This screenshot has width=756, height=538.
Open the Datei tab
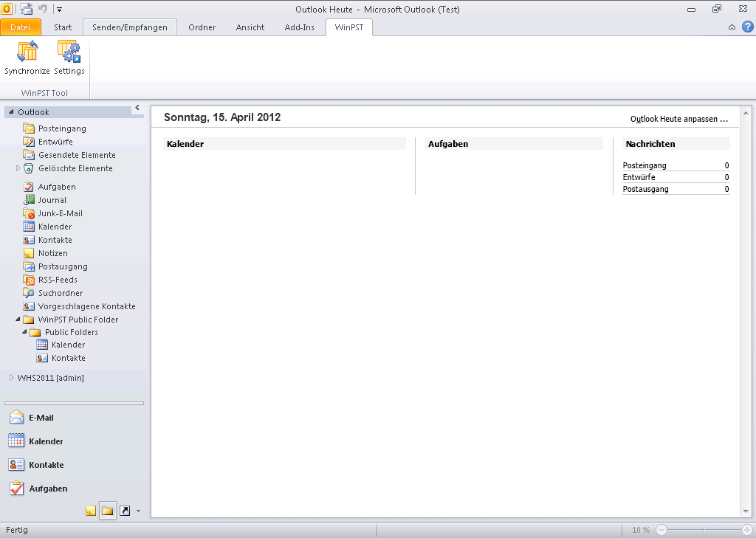pyautogui.click(x=21, y=27)
